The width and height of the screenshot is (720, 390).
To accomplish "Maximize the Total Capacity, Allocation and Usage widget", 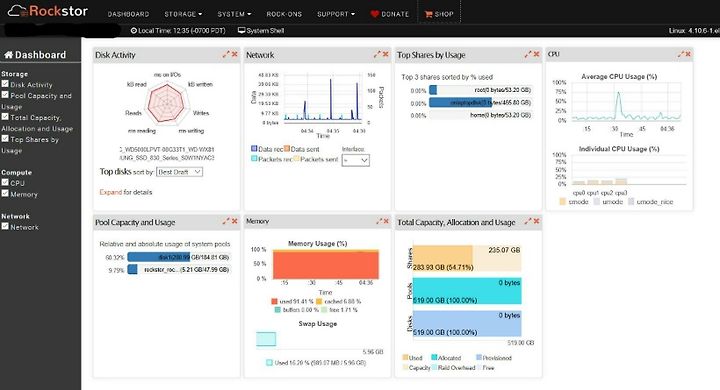I will pos(528,221).
